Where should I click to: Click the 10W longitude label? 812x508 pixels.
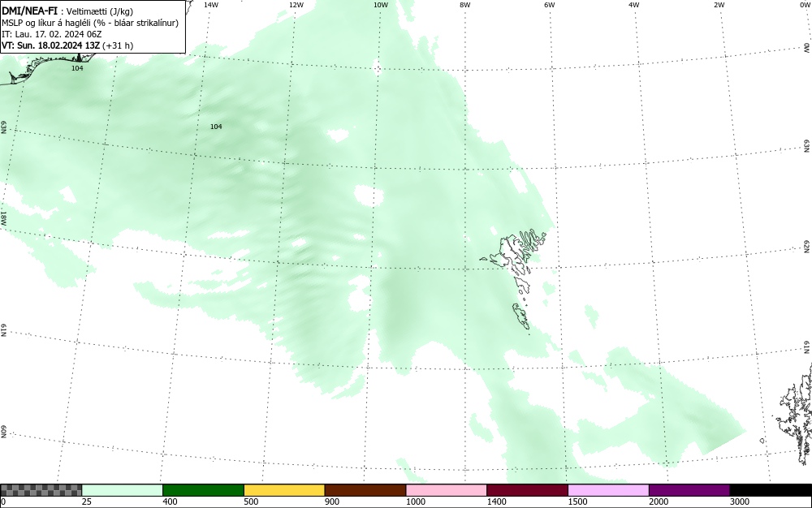pyautogui.click(x=381, y=5)
